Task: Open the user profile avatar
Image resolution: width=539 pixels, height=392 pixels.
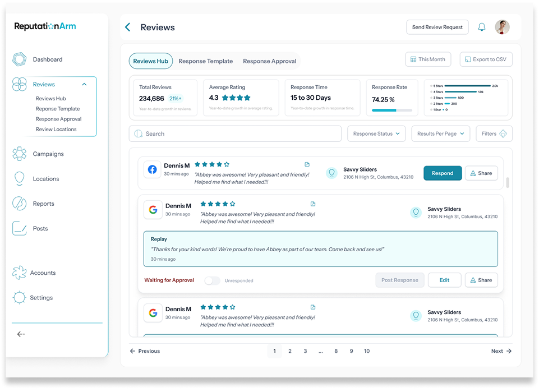Action: (502, 27)
